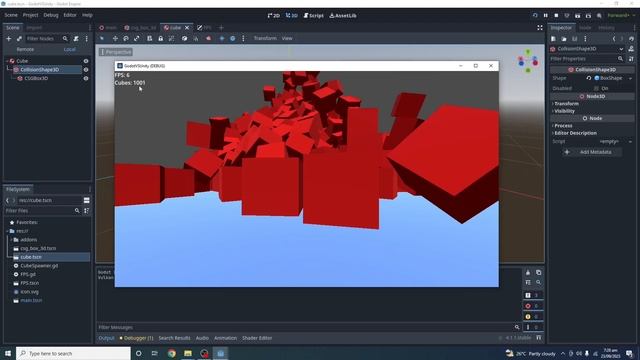Open the Debug menu
This screenshot has height=360, width=640.
coord(51,15)
